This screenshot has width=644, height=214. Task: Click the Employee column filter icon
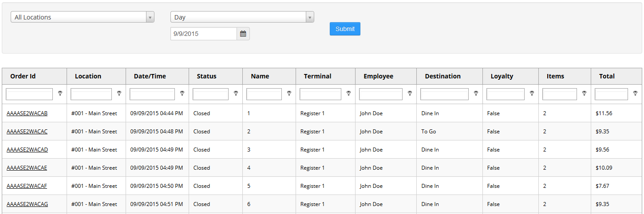pyautogui.click(x=410, y=93)
